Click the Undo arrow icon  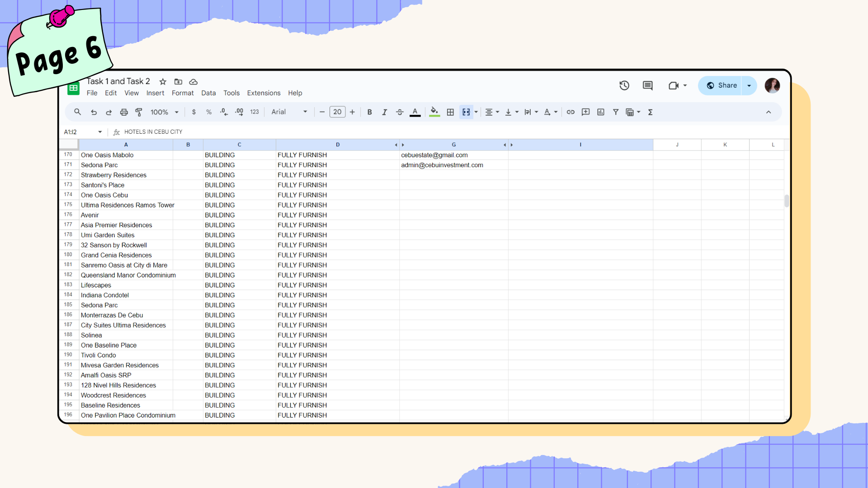(94, 112)
